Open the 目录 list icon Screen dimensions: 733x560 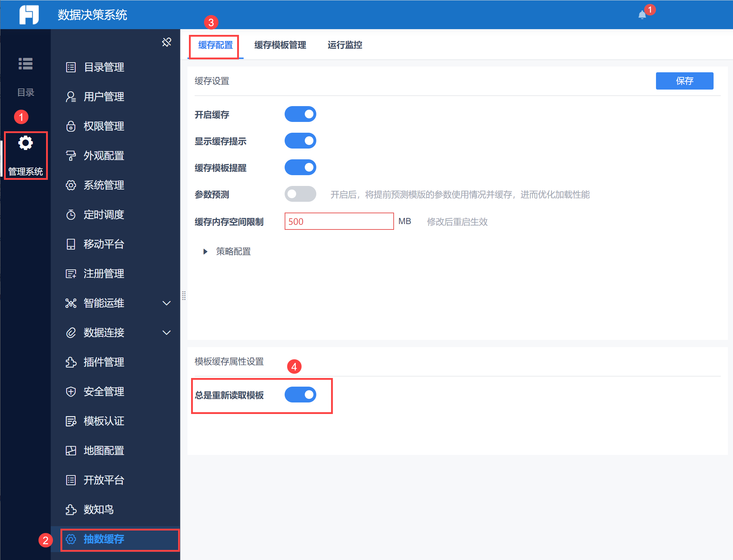[26, 64]
